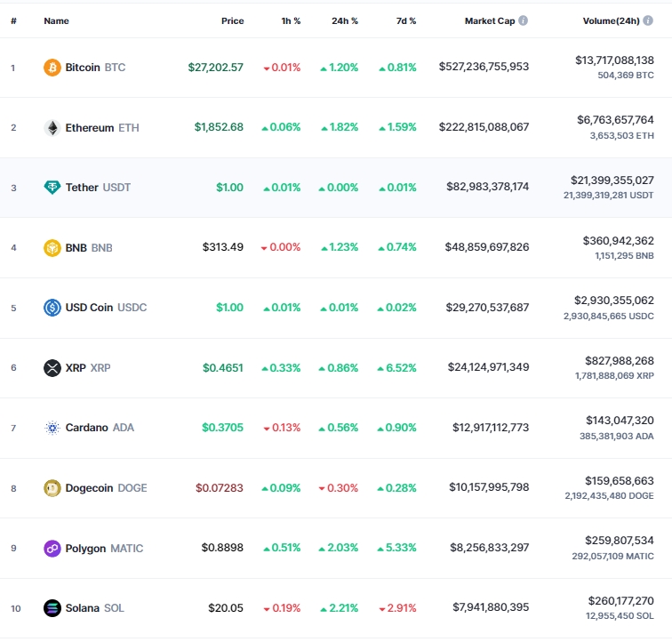Click the # rank column header
Image resolution: width=672 pixels, height=642 pixels.
[x=13, y=20]
